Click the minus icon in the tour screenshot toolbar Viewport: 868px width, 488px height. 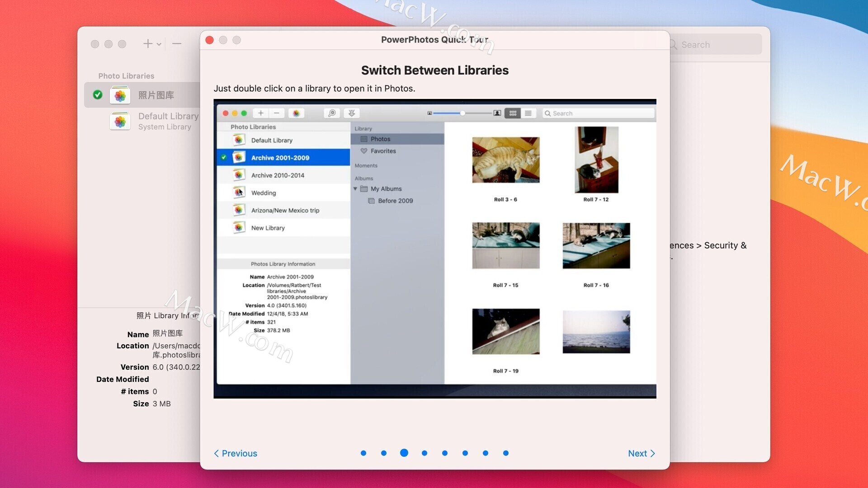click(277, 113)
